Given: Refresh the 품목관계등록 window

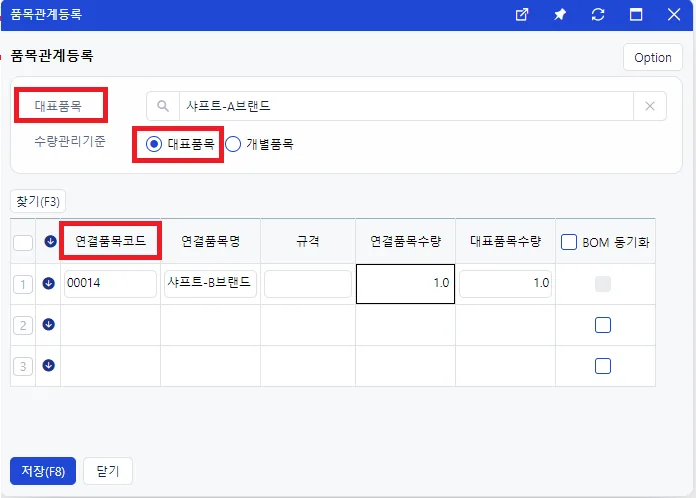Looking at the screenshot, I should [598, 15].
